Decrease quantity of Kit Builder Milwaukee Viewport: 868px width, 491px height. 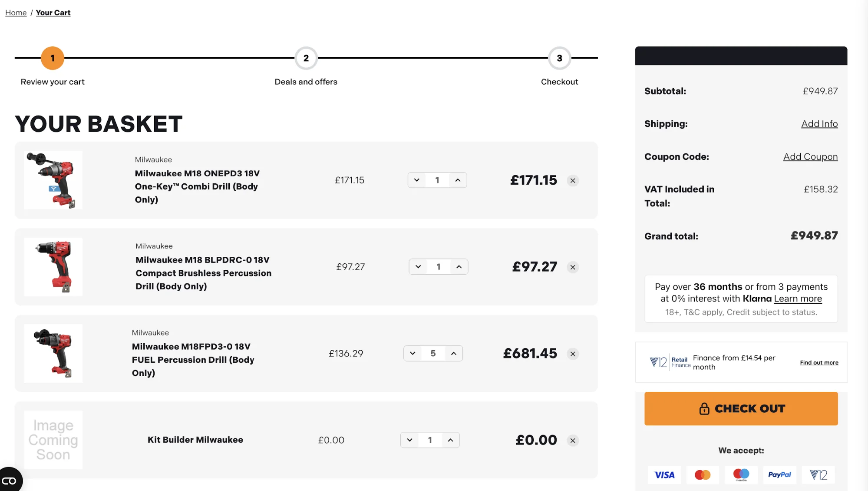409,440
